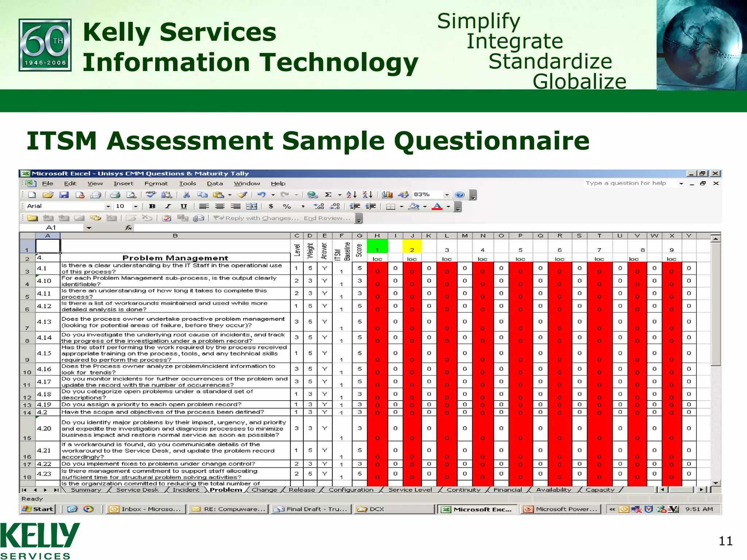The image size is (747, 560).
Task: Click the AutoSum sigma icon
Action: (x=328, y=195)
